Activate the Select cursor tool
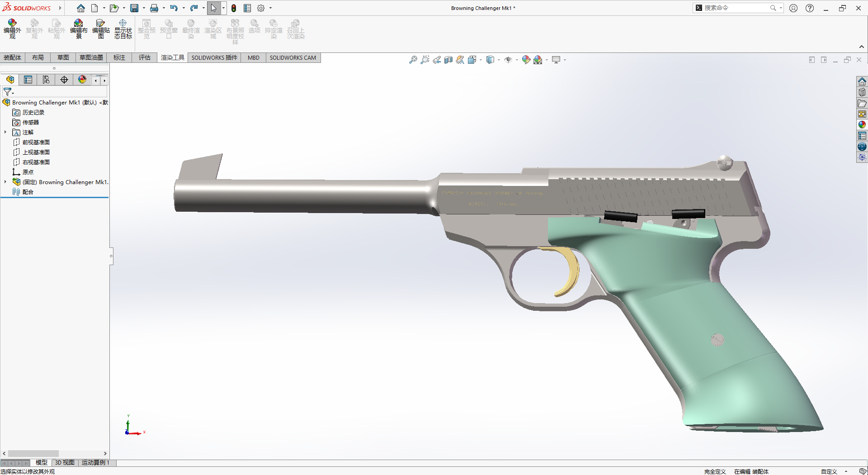The image size is (868, 475). [213, 8]
